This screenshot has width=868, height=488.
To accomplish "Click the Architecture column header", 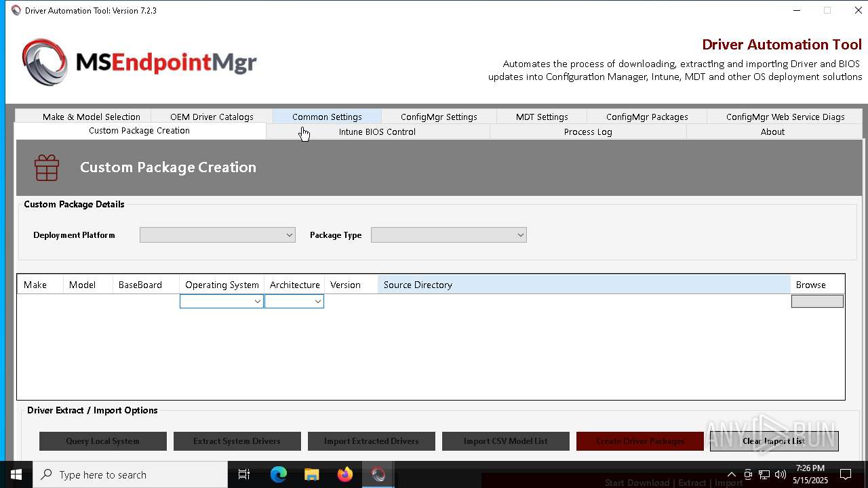I will click(x=294, y=285).
